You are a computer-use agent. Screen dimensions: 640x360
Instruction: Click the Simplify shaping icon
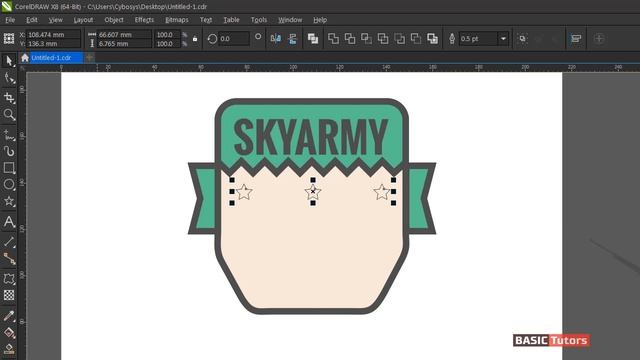pos(383,38)
